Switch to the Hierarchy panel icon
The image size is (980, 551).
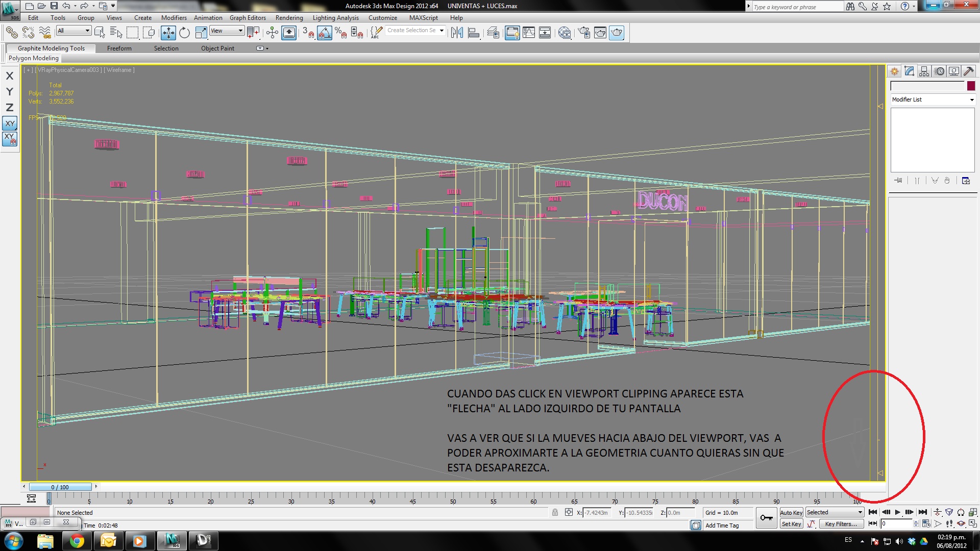click(x=924, y=71)
